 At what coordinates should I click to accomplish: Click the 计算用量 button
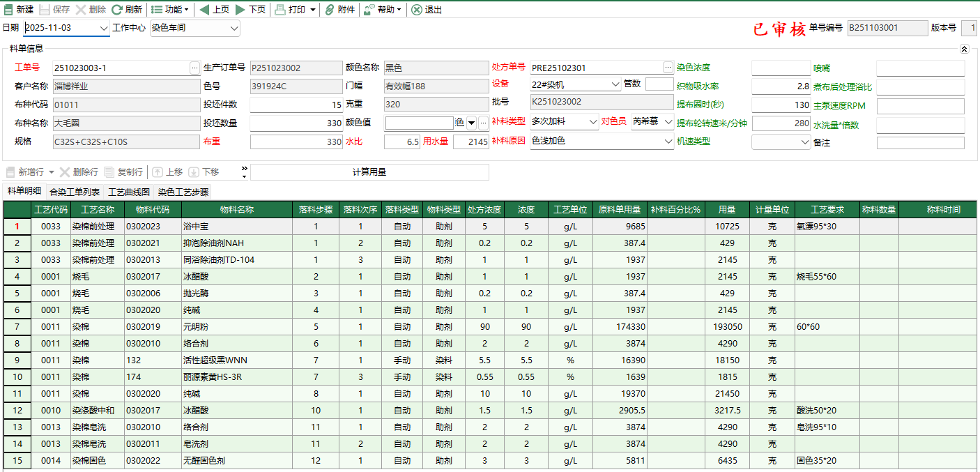pos(369,172)
